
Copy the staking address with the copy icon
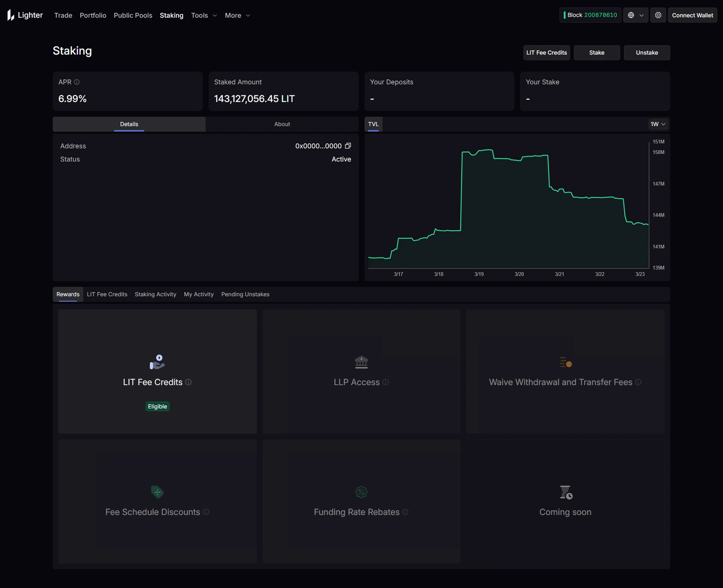[x=348, y=146]
